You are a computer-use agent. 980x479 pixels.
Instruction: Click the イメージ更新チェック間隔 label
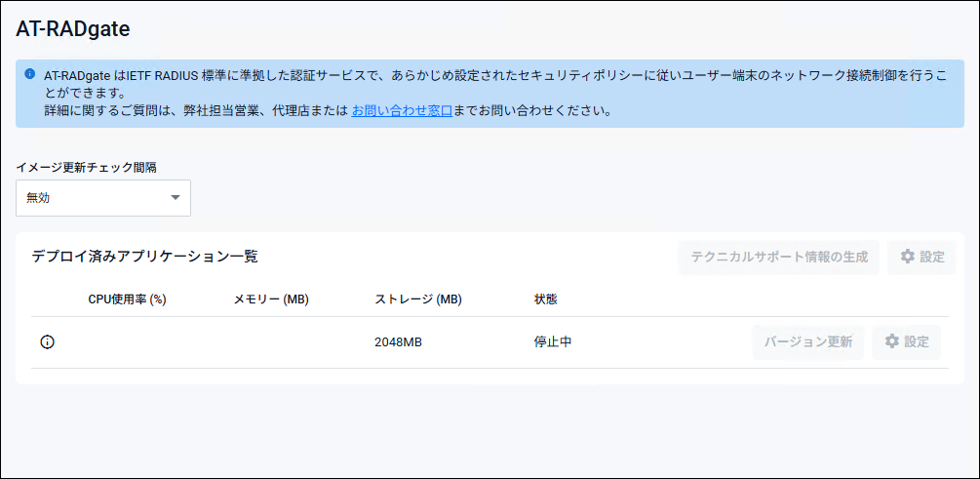coord(86,167)
